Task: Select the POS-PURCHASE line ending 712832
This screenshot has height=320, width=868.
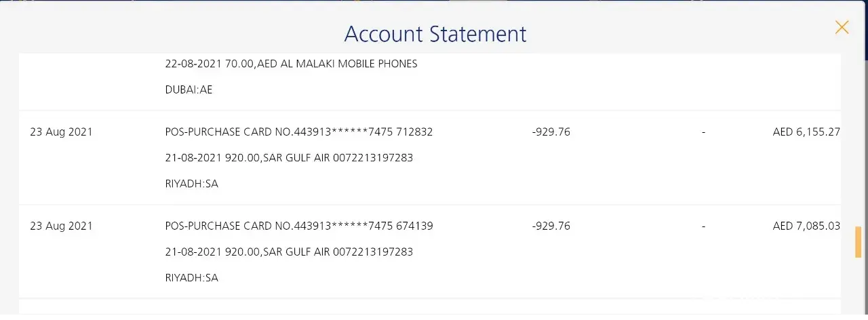Action: 298,132
